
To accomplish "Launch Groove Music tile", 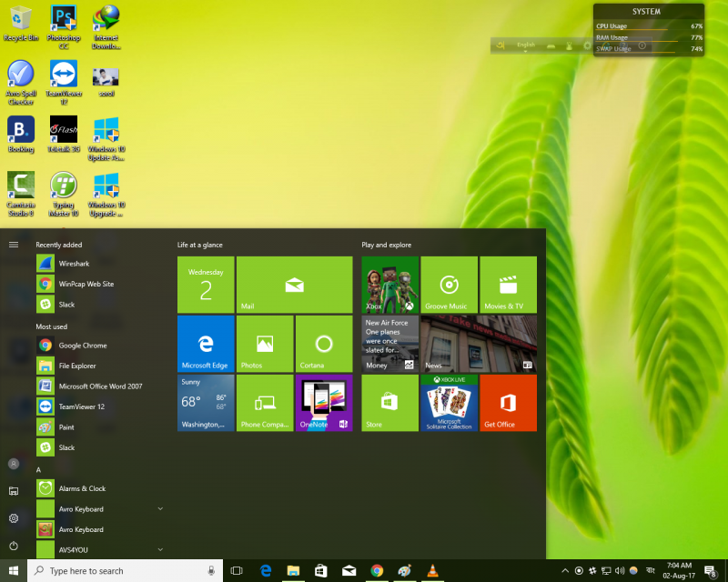I will (x=449, y=285).
